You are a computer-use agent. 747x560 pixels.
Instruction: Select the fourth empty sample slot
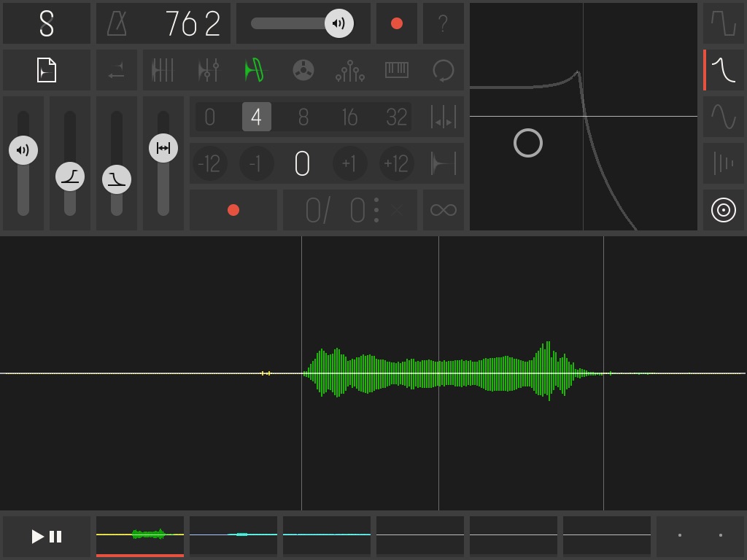pos(420,535)
